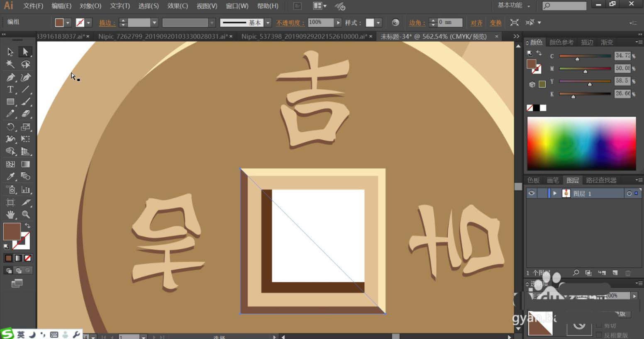
Task: Choose the Artboard tool
Action: [x=10, y=203]
